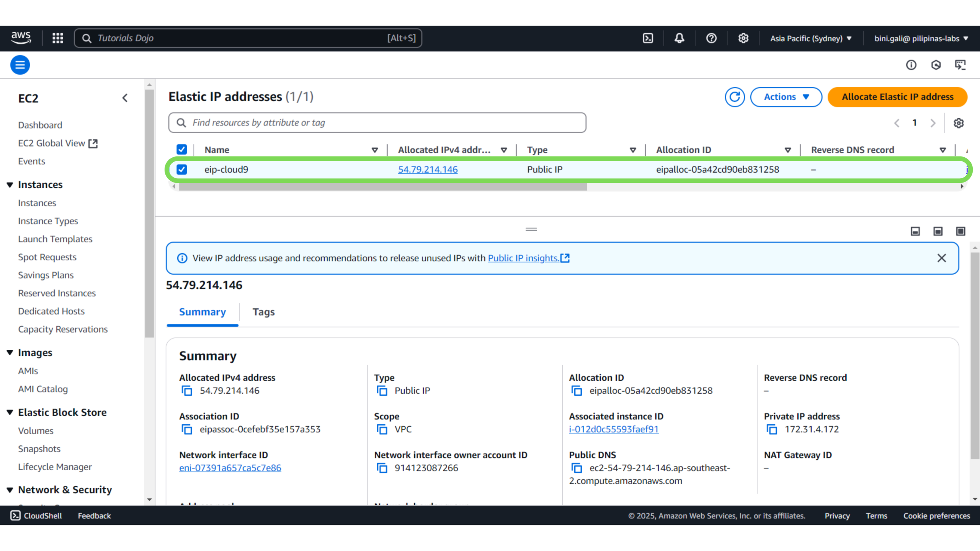The height and width of the screenshot is (551, 980).
Task: Click Allocate Elastic IP address button
Action: (x=897, y=97)
